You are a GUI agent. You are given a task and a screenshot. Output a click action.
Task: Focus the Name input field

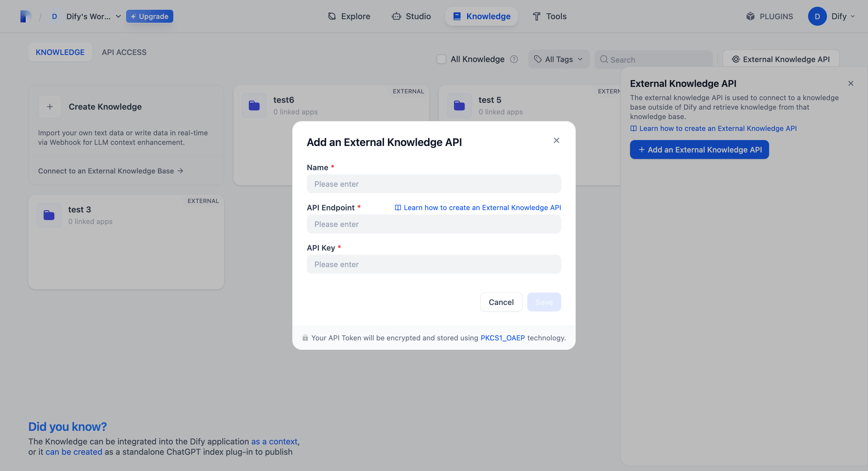click(x=434, y=184)
